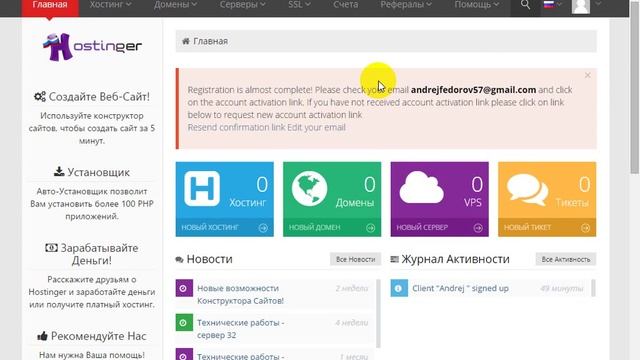Click Edit your email link
This screenshot has width=640, height=360.
click(x=316, y=127)
